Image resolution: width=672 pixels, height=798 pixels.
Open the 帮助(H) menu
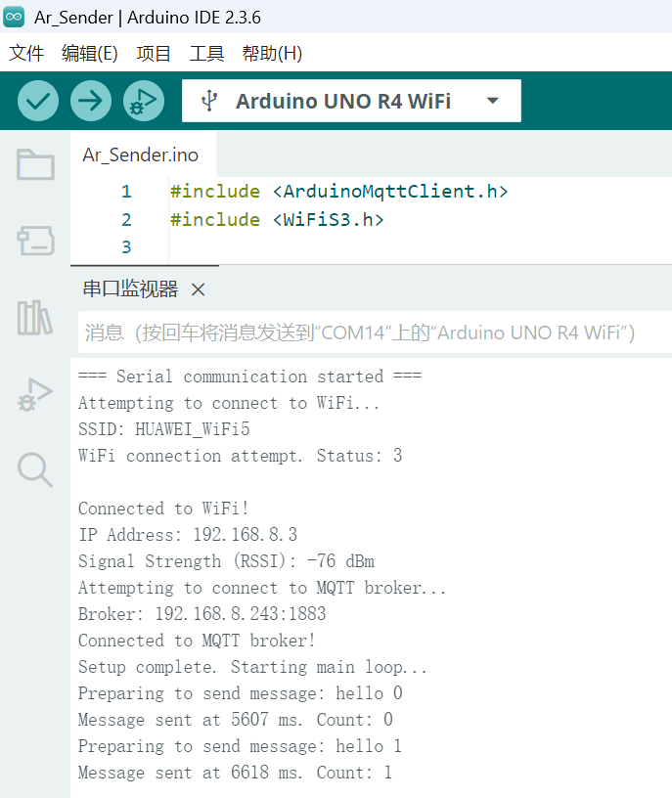[272, 53]
